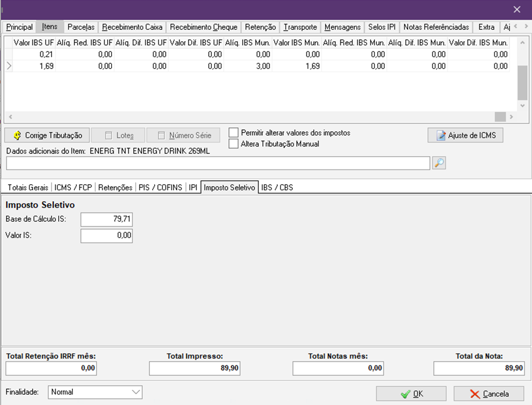
Task: Click the Dados adicionais do Item input
Action: (x=218, y=163)
